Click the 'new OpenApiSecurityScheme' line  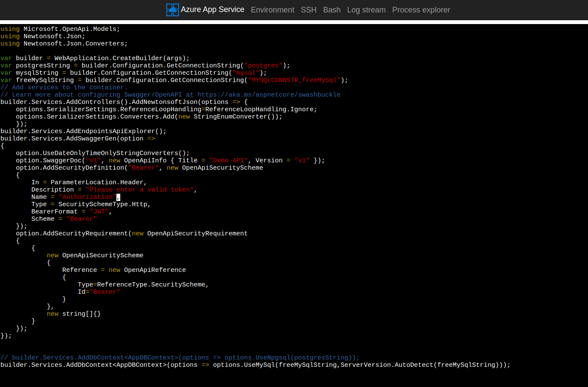click(x=95, y=255)
